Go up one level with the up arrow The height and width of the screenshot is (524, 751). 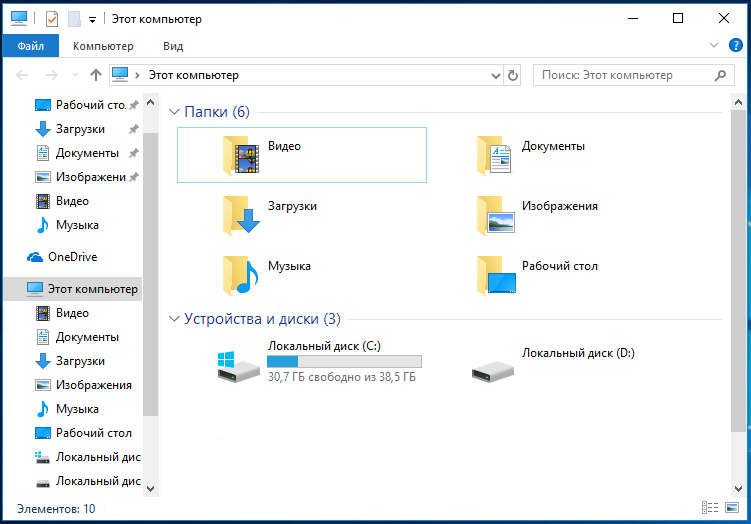(x=96, y=75)
